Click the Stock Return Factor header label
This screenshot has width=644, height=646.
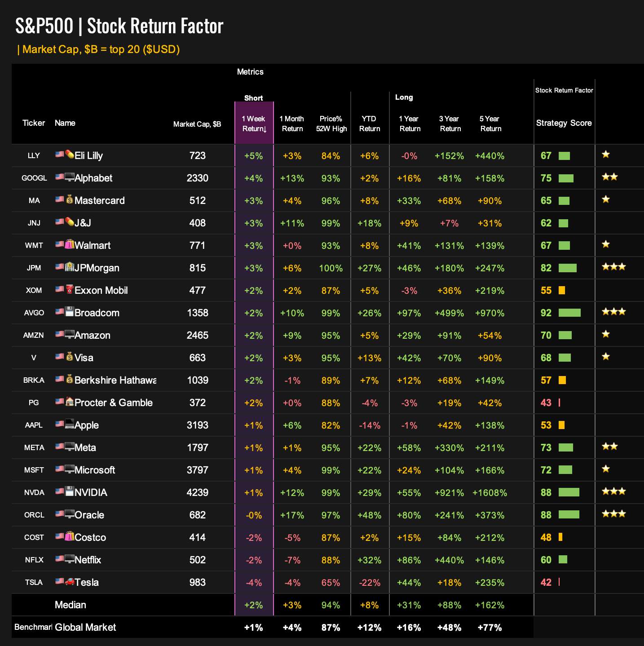click(564, 90)
